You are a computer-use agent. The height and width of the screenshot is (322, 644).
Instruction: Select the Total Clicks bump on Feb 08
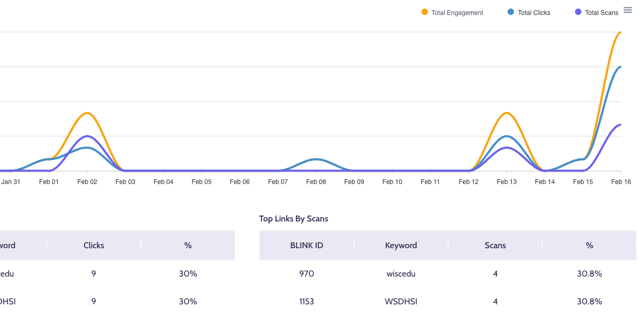[316, 159]
